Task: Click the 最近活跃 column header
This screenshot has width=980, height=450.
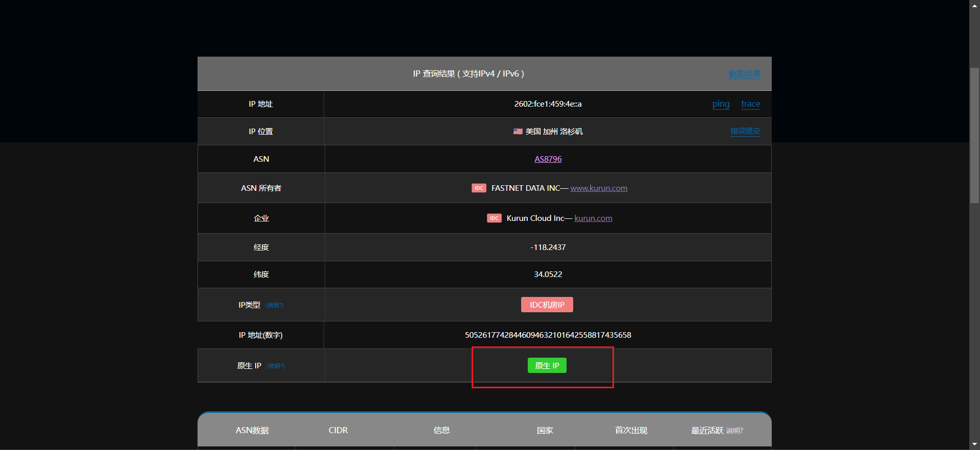Action: pyautogui.click(x=707, y=431)
